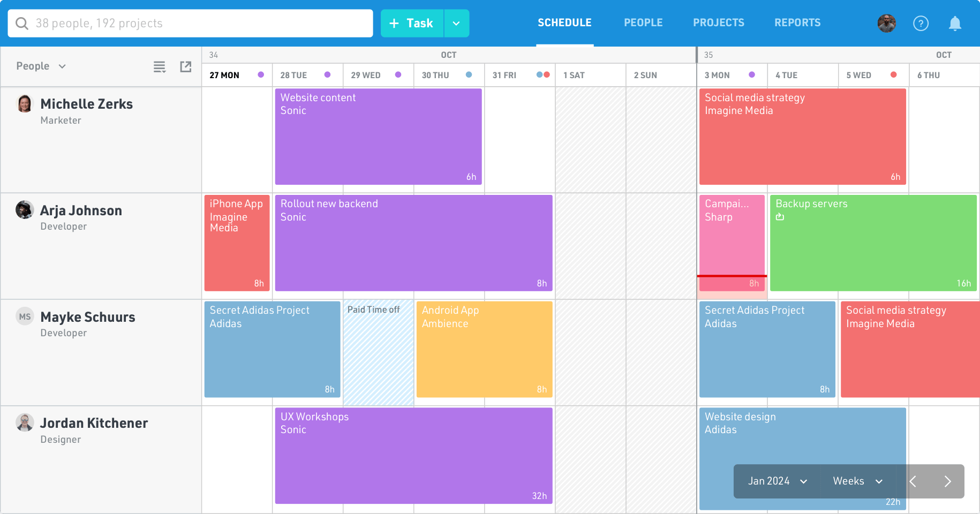The width and height of the screenshot is (980, 514).
Task: Click the logged-time icon on Backup servers task
Action: point(780,216)
